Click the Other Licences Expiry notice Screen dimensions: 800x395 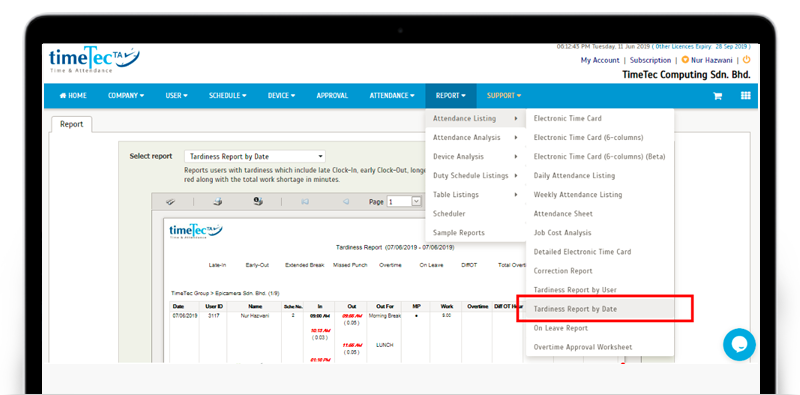pos(701,46)
